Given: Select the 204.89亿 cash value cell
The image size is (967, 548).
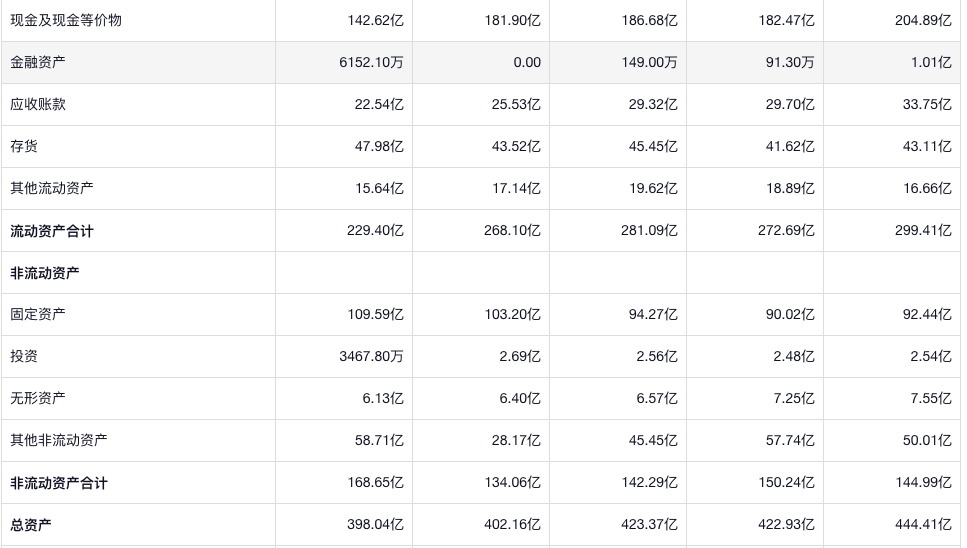Looking at the screenshot, I should point(923,20).
